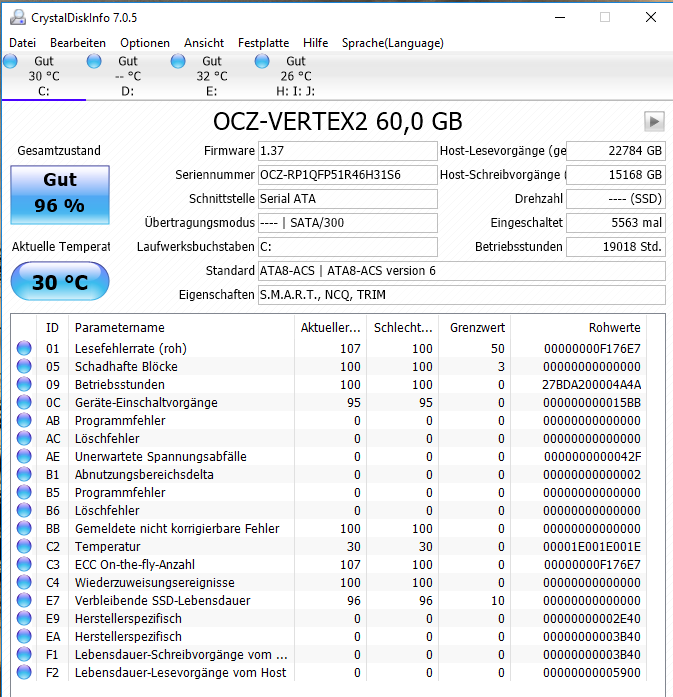Image resolution: width=673 pixels, height=697 pixels.
Task: Click status orb of Schadhafte Blöcke row
Action: pos(24,366)
